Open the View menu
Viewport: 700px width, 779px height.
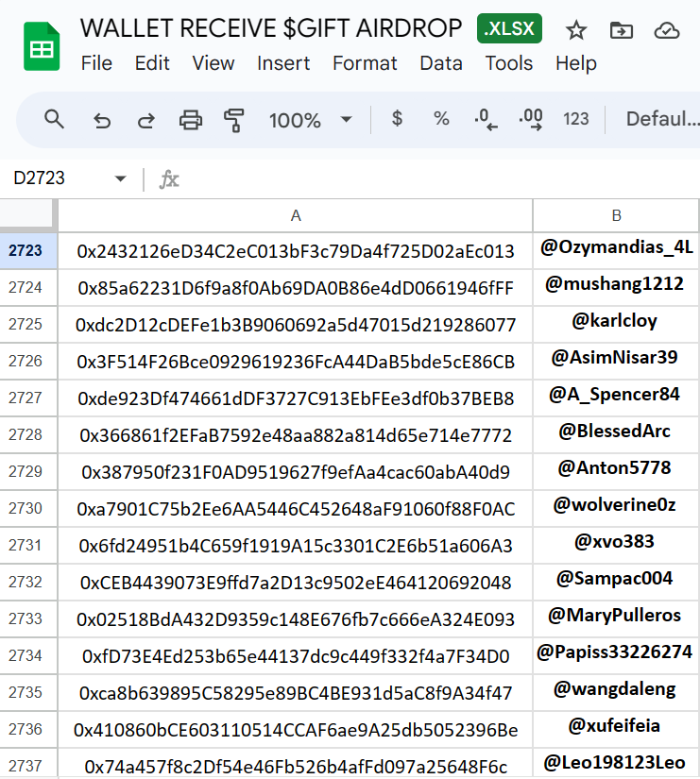[x=213, y=63]
